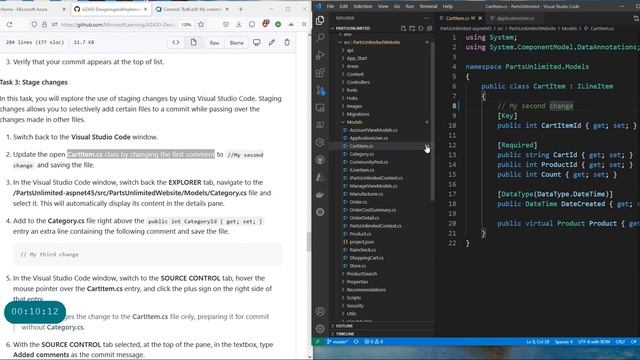
Task: Switch to the Source Control view icon
Action: tap(320, 91)
